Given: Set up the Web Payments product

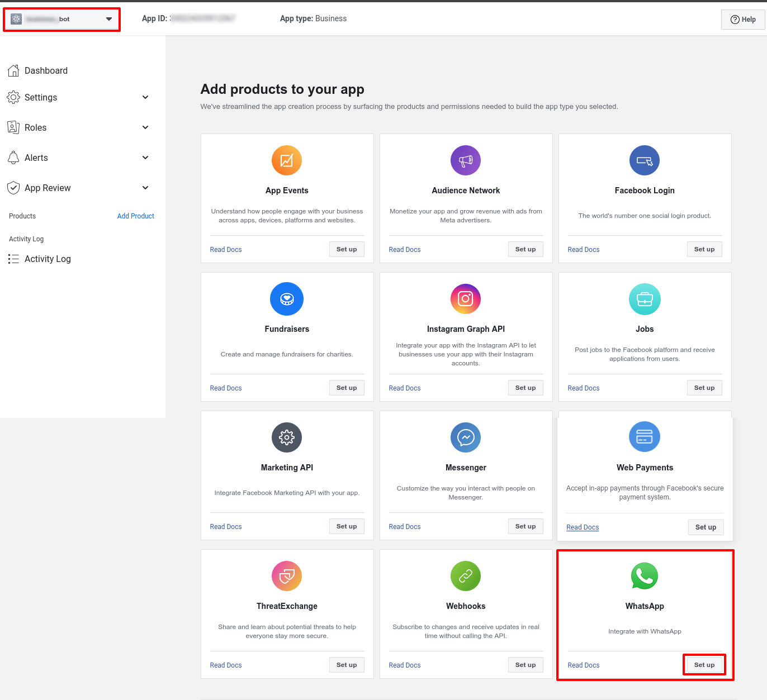Looking at the screenshot, I should pyautogui.click(x=706, y=527).
